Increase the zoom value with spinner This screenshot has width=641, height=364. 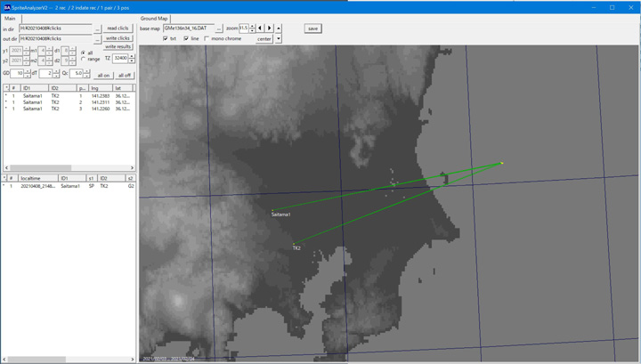(x=253, y=27)
